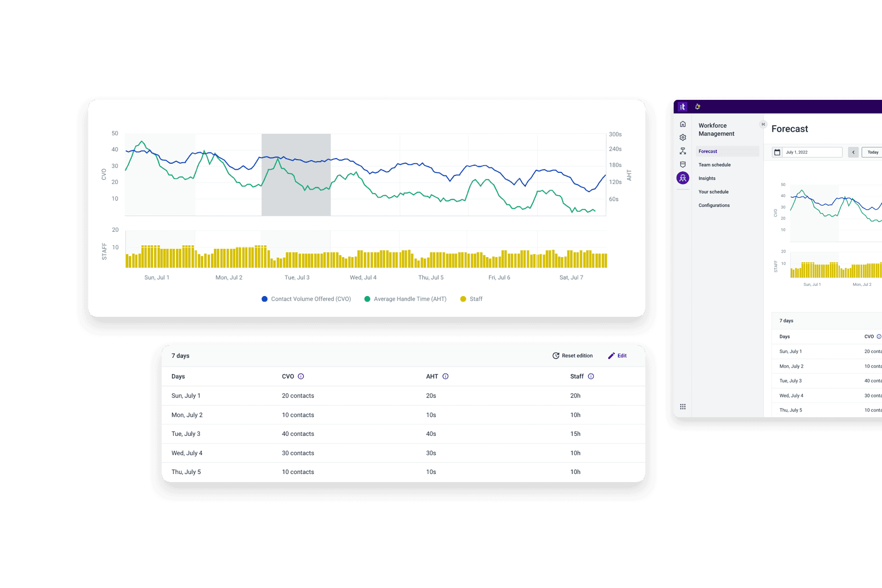Click Reset edition above the table
Image resolution: width=882 pixels, height=588 pixels.
[572, 355]
